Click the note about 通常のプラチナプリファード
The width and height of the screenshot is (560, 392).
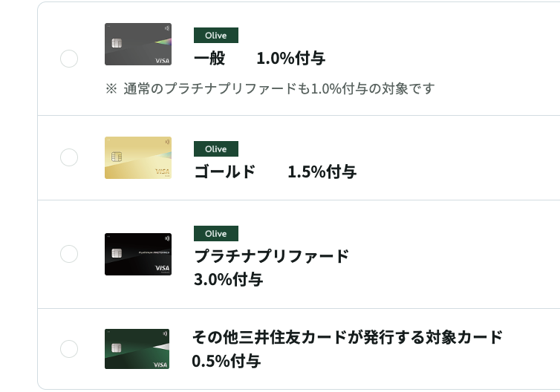[270, 89]
